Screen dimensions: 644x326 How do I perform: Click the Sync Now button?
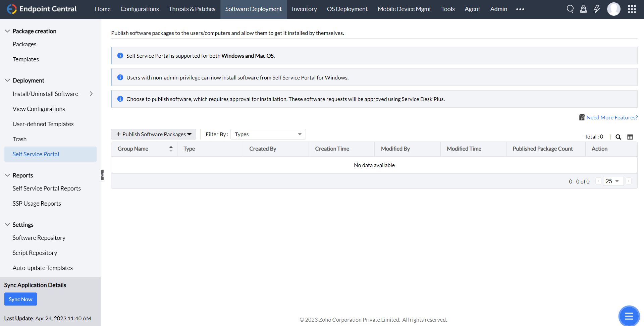tap(20, 299)
